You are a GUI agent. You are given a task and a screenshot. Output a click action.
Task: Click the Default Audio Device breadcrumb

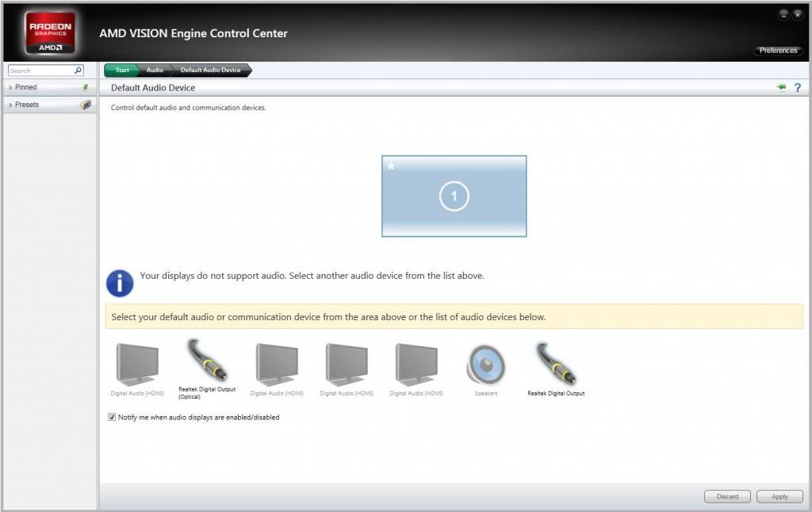tap(211, 70)
